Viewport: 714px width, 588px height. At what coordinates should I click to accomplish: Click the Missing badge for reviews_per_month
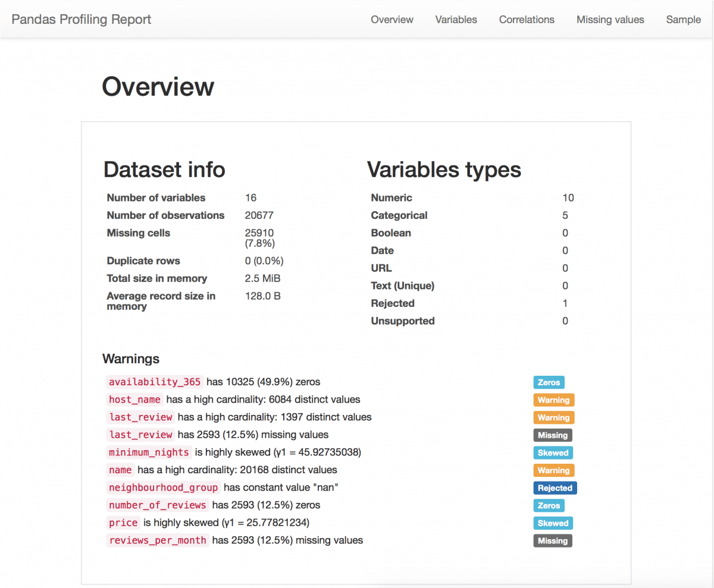tap(552, 540)
